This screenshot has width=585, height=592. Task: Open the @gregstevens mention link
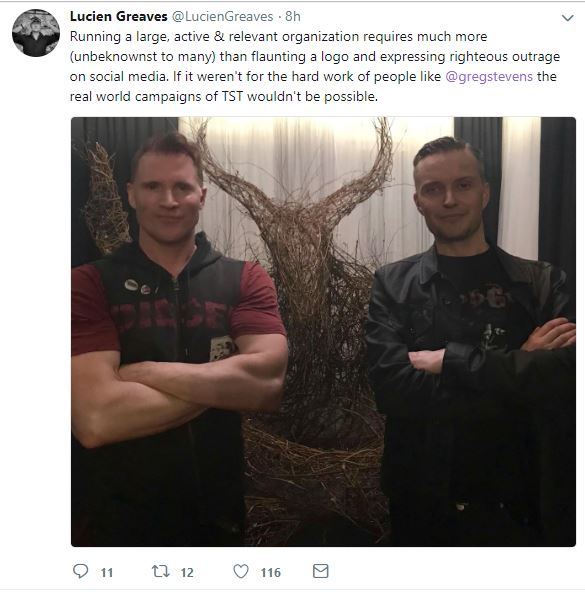tap(489, 77)
